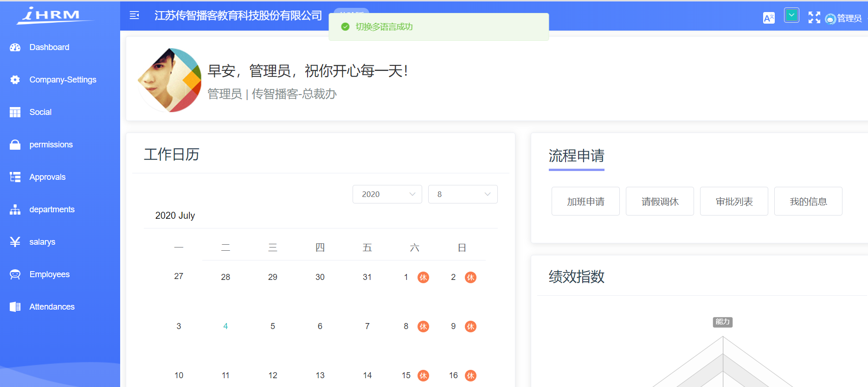Open Approvals in the sidebar
868x387 pixels.
47,177
